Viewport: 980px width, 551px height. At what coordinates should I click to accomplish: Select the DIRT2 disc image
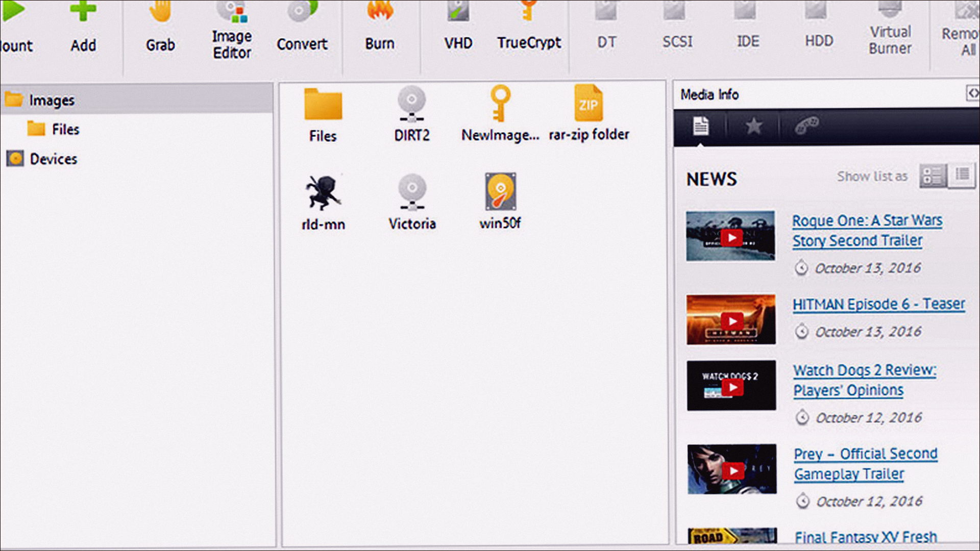click(x=412, y=115)
